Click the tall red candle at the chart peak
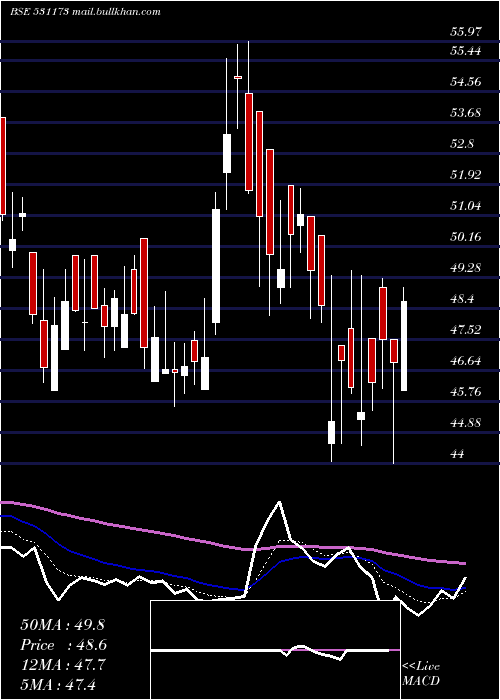This screenshot has height=700, width=500. 249,142
